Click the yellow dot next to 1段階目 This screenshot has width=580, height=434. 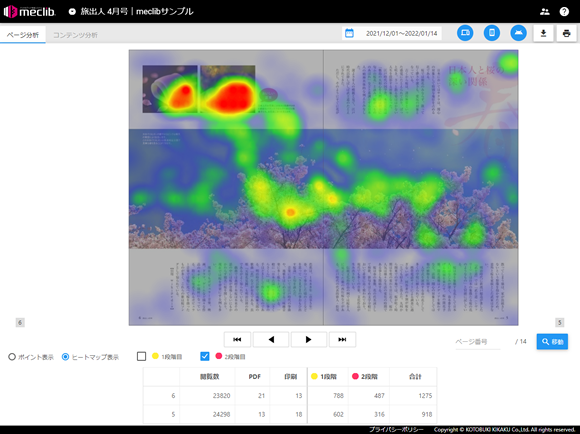155,356
